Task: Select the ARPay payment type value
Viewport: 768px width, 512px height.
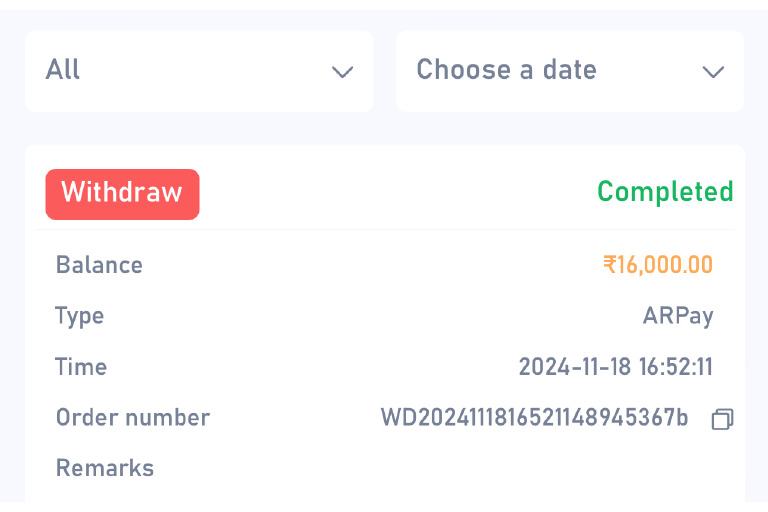Action: tap(678, 316)
